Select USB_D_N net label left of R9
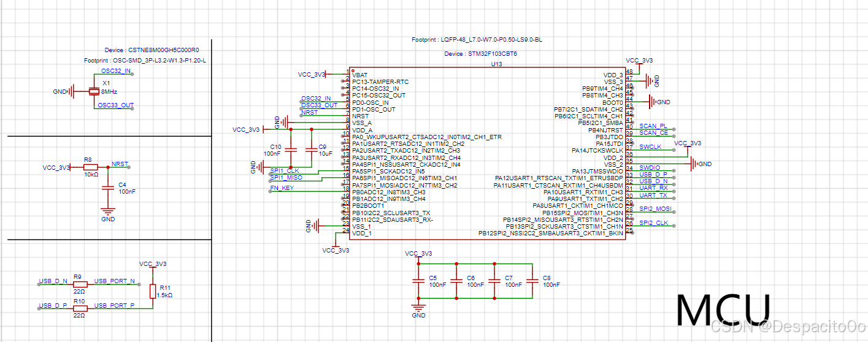The width and height of the screenshot is (868, 342). [x=53, y=281]
